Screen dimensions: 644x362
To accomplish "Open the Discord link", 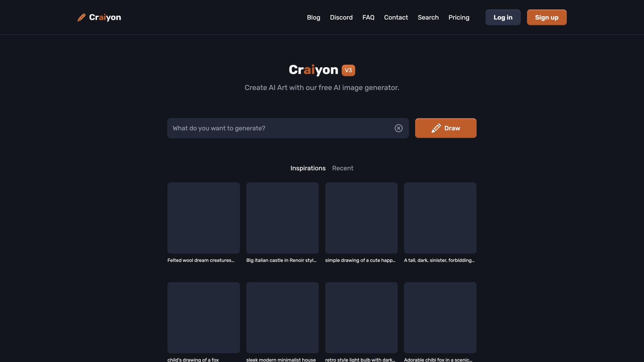I will 341,17.
